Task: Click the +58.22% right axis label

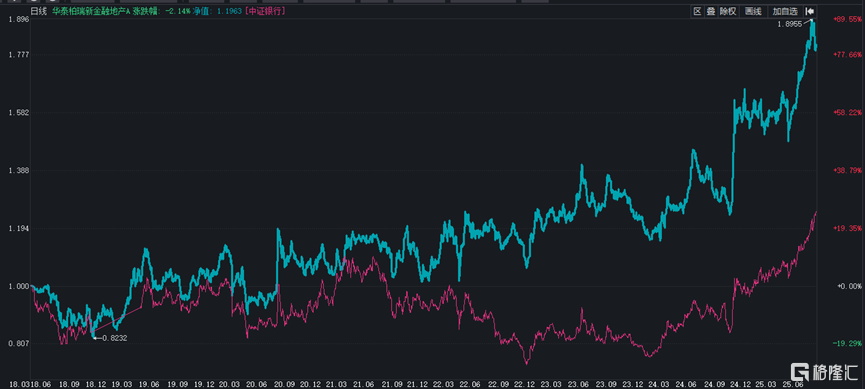Action: [x=848, y=113]
